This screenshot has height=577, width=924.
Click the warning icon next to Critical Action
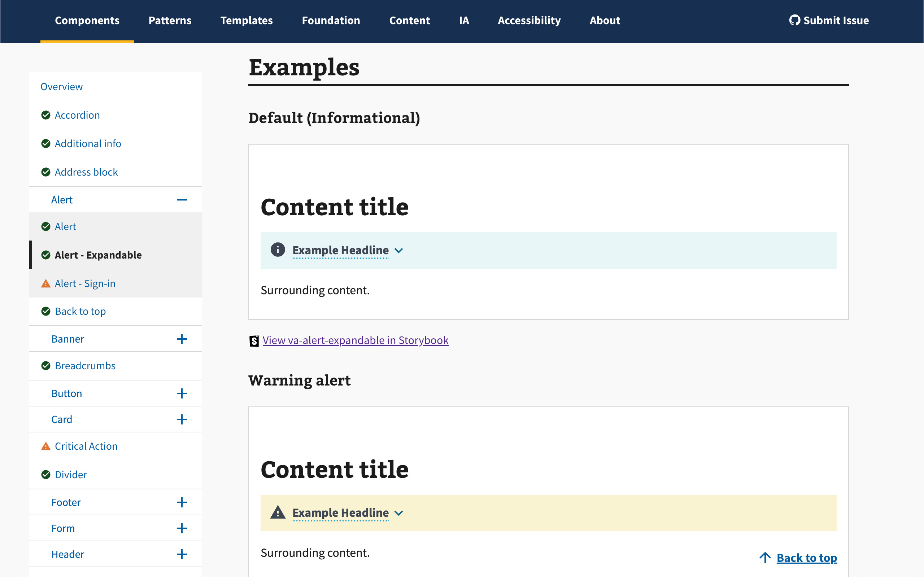tap(46, 446)
